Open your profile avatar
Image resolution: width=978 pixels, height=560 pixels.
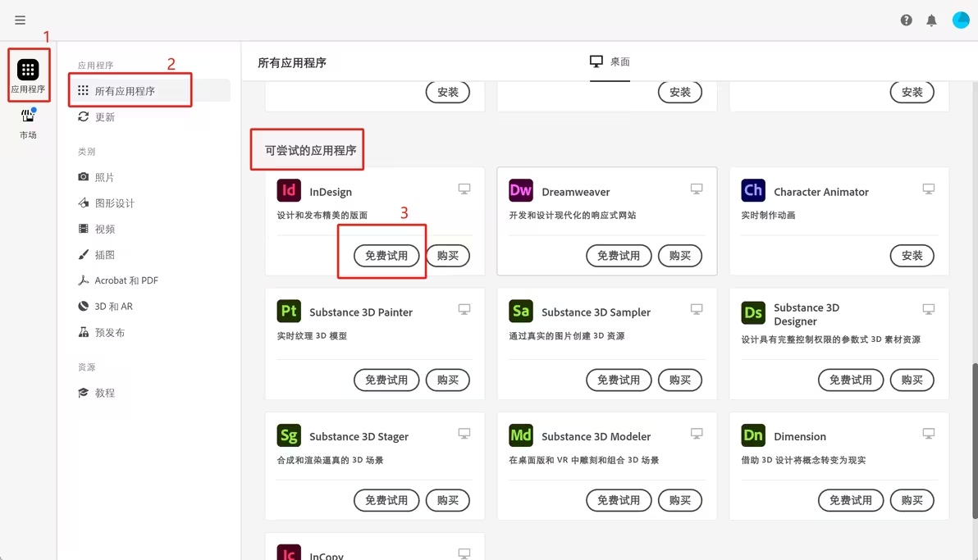coord(961,20)
